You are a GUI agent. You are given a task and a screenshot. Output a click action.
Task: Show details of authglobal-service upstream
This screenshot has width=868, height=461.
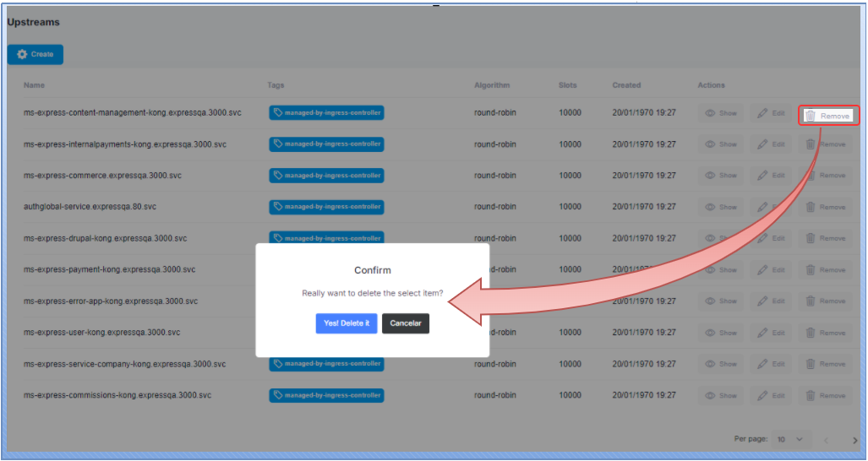click(720, 207)
